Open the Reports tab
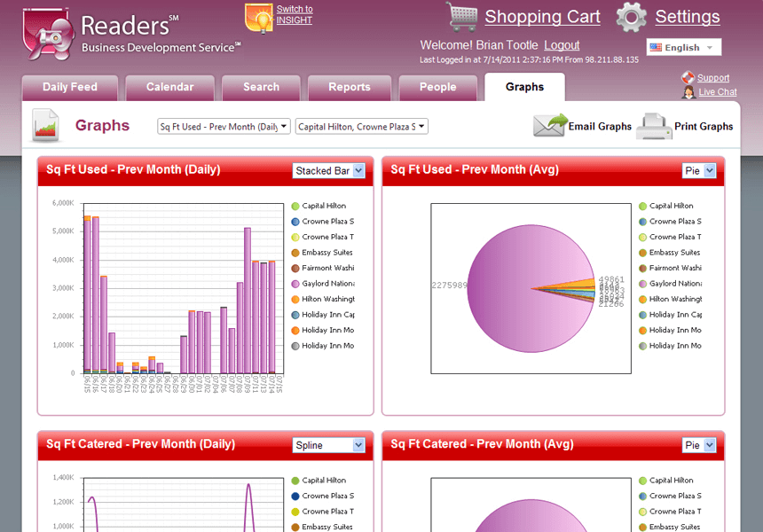This screenshot has height=532, width=763. (x=350, y=88)
